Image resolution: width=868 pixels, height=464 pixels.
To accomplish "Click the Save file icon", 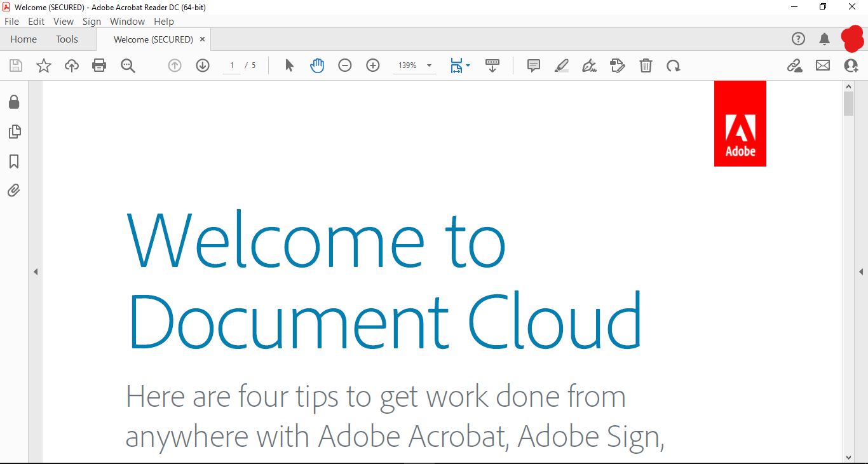I will tap(16, 65).
